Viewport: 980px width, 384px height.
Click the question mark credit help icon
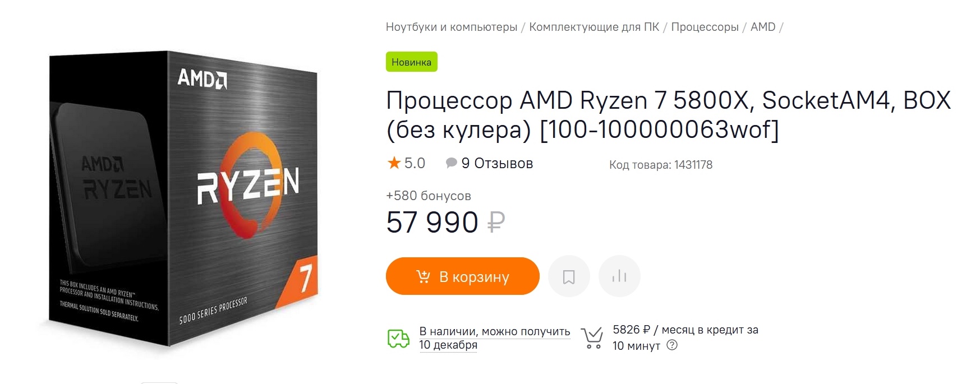tap(672, 345)
